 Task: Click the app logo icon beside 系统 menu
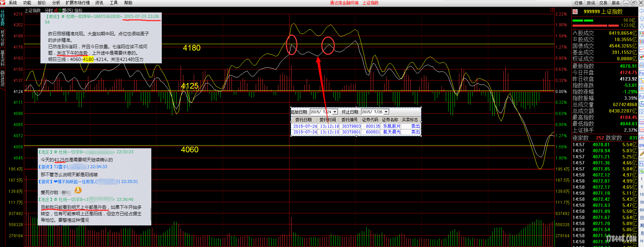pyautogui.click(x=3, y=3)
